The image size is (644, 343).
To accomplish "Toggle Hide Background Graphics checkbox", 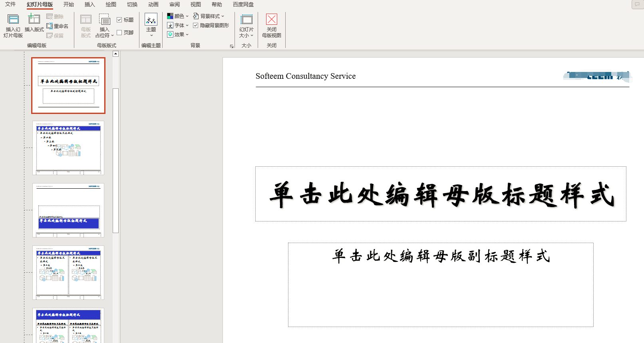I will coord(195,25).
